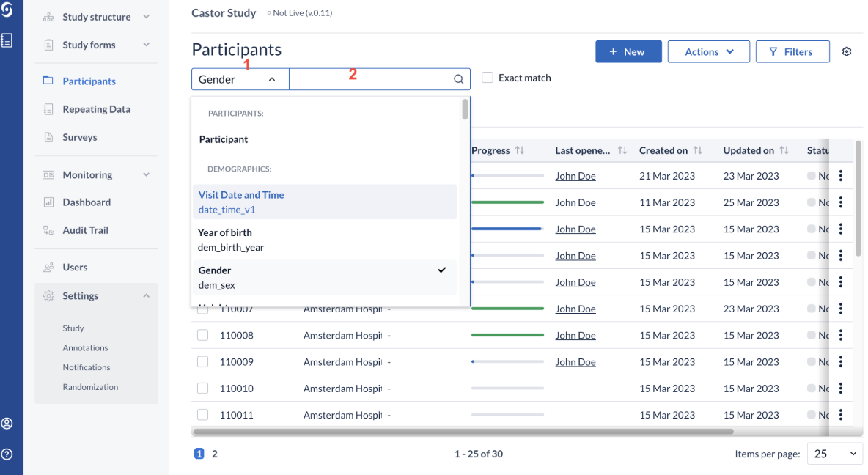Click the Repeating Data icon

[x=48, y=109]
